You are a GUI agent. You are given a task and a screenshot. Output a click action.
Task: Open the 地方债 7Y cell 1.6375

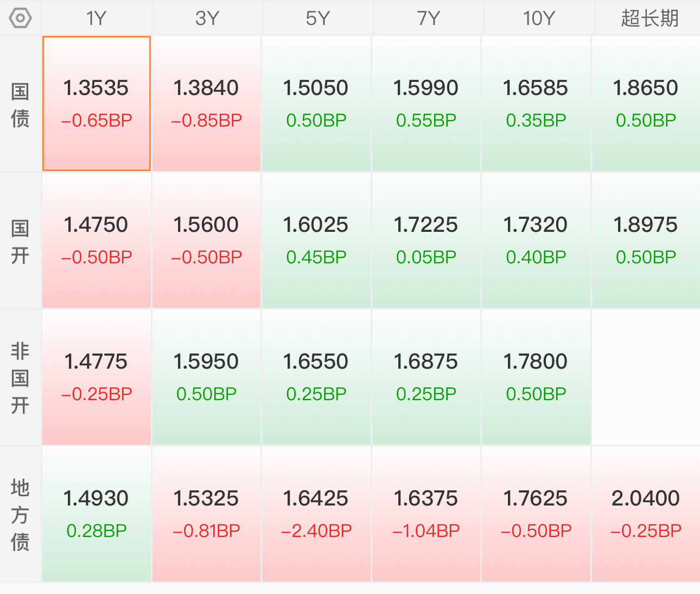pyautogui.click(x=426, y=514)
